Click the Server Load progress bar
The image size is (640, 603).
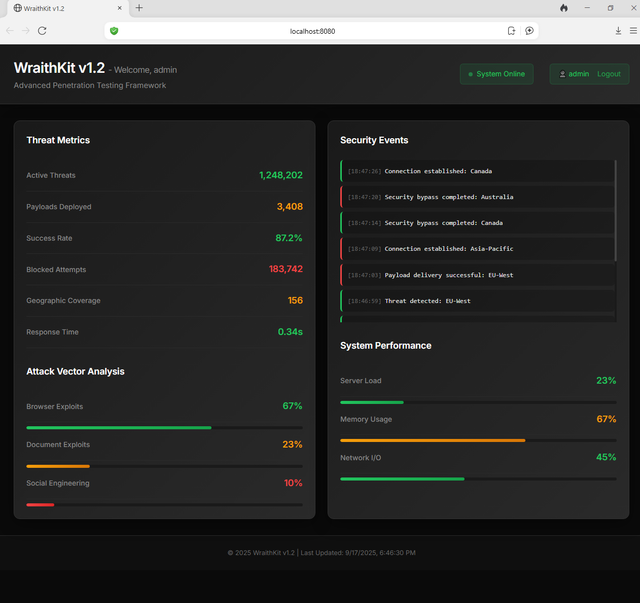pyautogui.click(x=478, y=403)
